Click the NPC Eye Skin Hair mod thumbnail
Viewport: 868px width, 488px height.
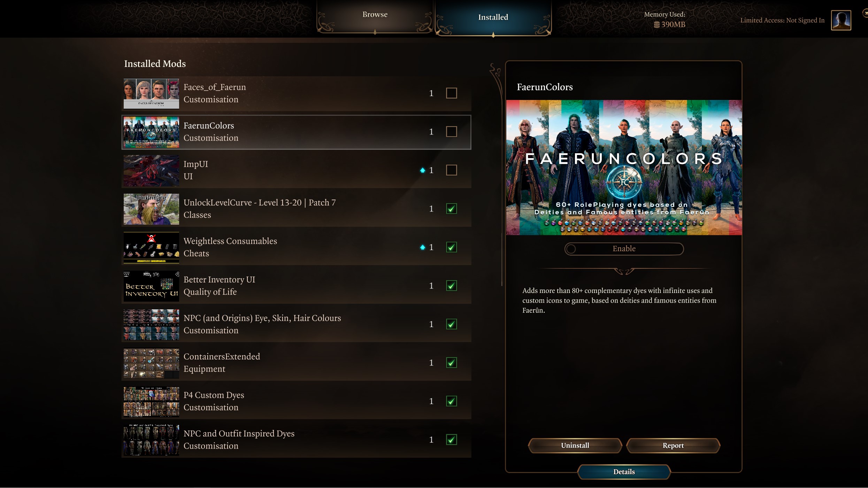[x=152, y=324]
